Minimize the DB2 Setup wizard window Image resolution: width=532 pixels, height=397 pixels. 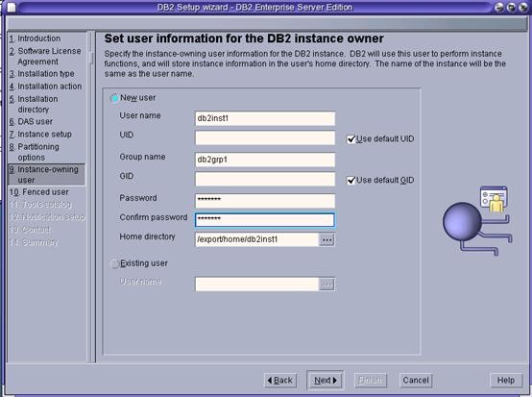pos(499,7)
